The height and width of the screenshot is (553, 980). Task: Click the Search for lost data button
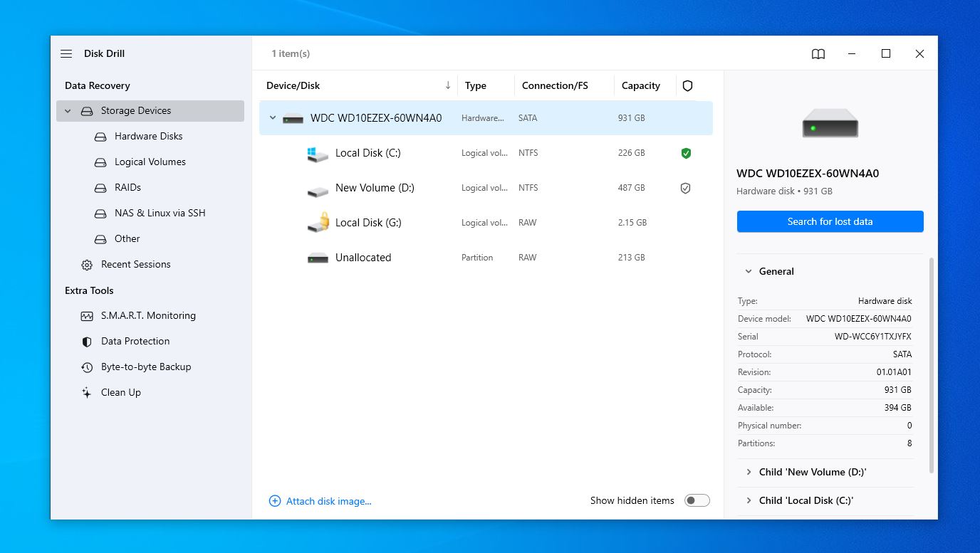[830, 221]
